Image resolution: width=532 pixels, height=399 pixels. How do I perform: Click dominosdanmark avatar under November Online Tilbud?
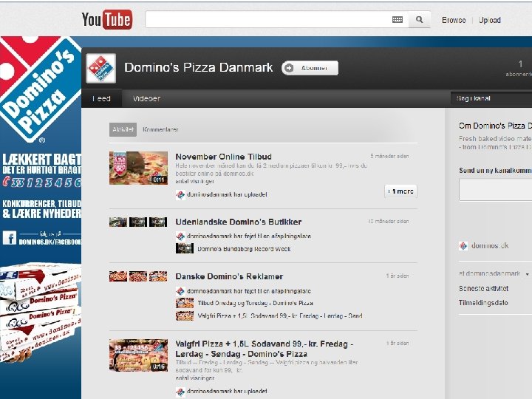click(x=180, y=195)
